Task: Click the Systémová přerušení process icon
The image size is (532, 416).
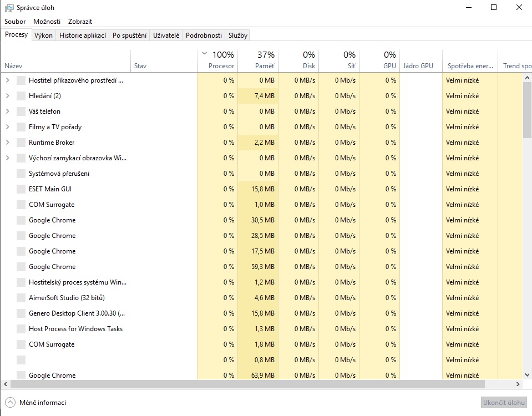Action: coord(21,174)
